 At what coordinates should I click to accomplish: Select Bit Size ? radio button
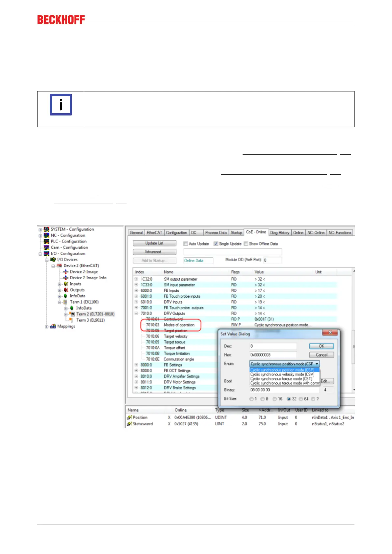click(313, 399)
